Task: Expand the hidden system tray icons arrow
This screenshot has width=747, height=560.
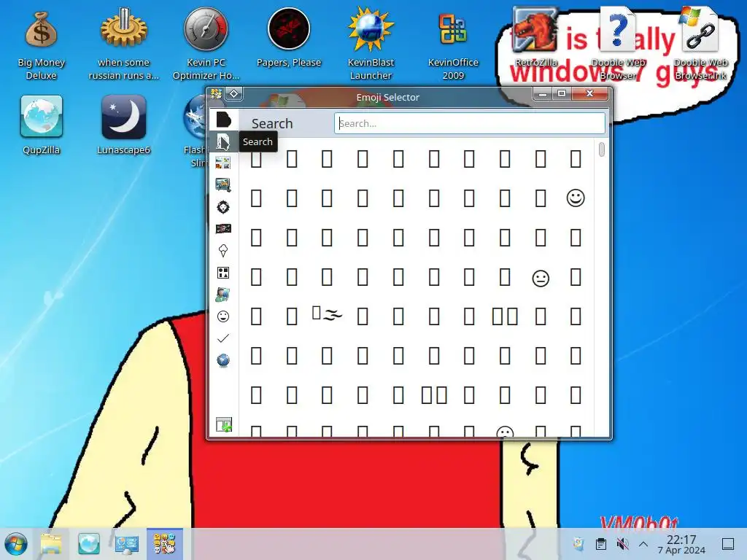Action: [x=643, y=544]
